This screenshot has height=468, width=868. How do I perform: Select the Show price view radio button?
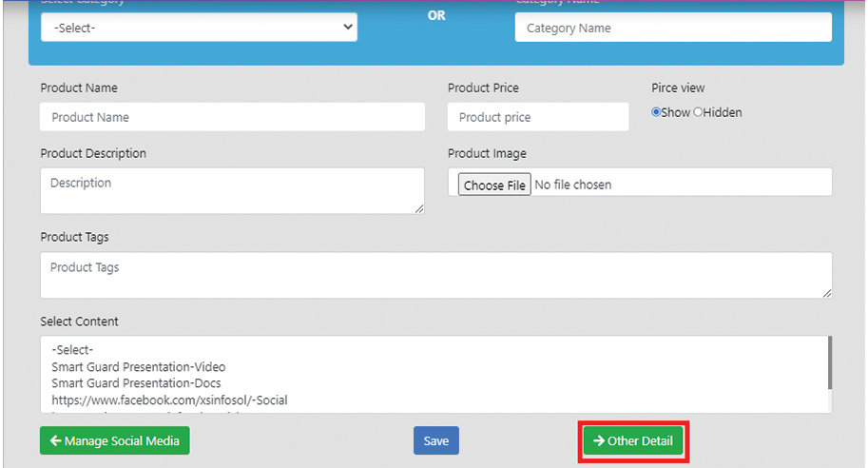[x=656, y=112]
